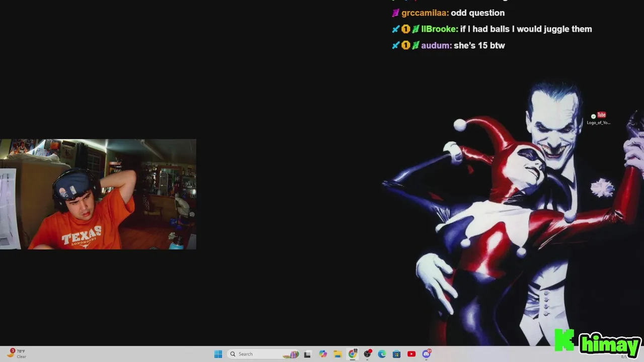Open the Windows Start menu

[218, 354]
